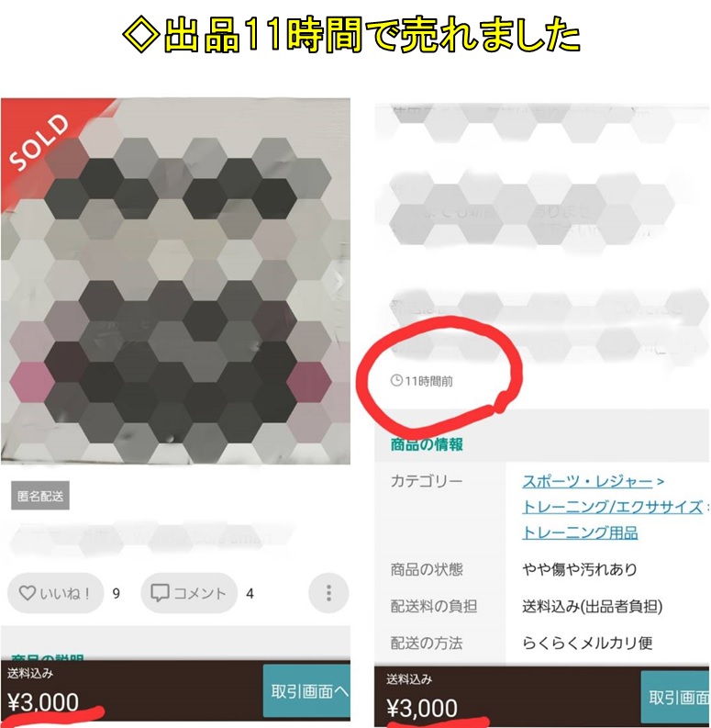Click the 取引画面 button on right screen
711x728 pixels.
[675, 697]
